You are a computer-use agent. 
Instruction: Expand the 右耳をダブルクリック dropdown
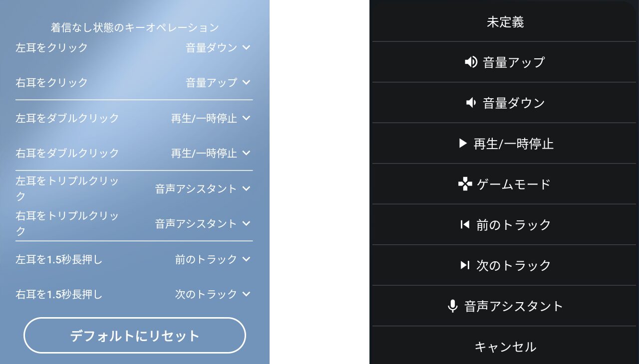[x=211, y=153]
